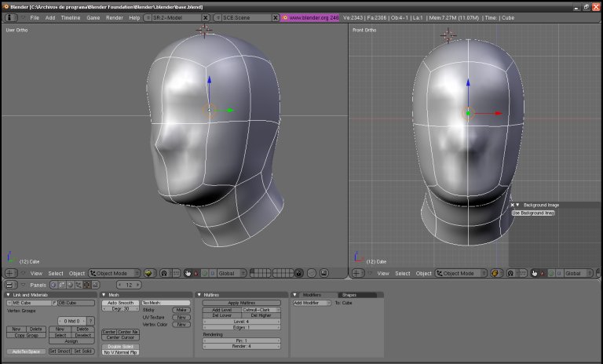Click the 3D manipulator hand icon

pos(188,273)
